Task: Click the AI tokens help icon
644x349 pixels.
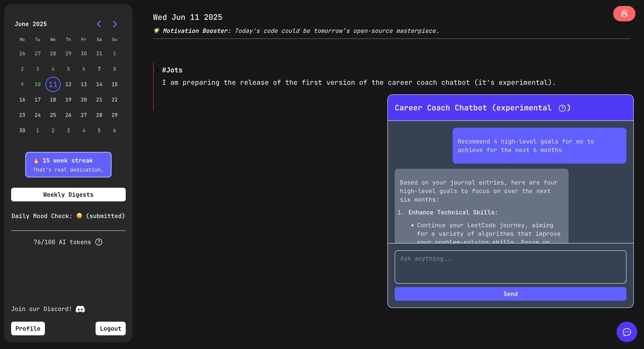Action: 99,242
